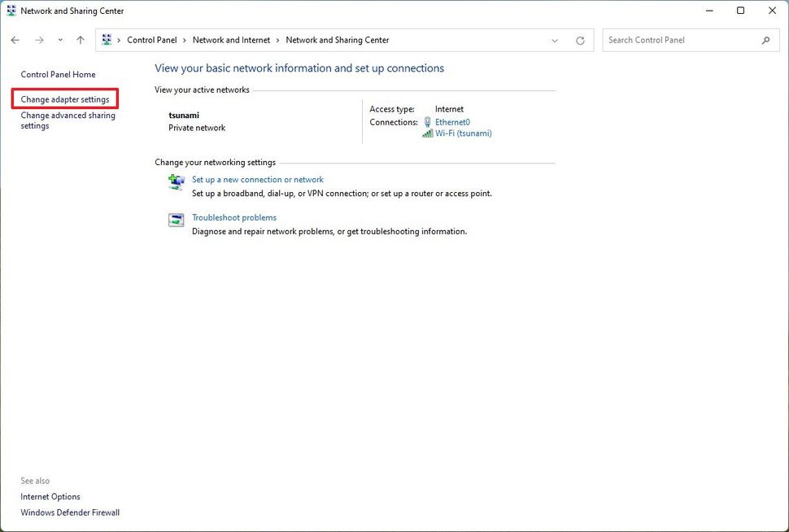Click the Troubleshoot problems monitor icon
This screenshot has height=532, width=789.
click(176, 220)
